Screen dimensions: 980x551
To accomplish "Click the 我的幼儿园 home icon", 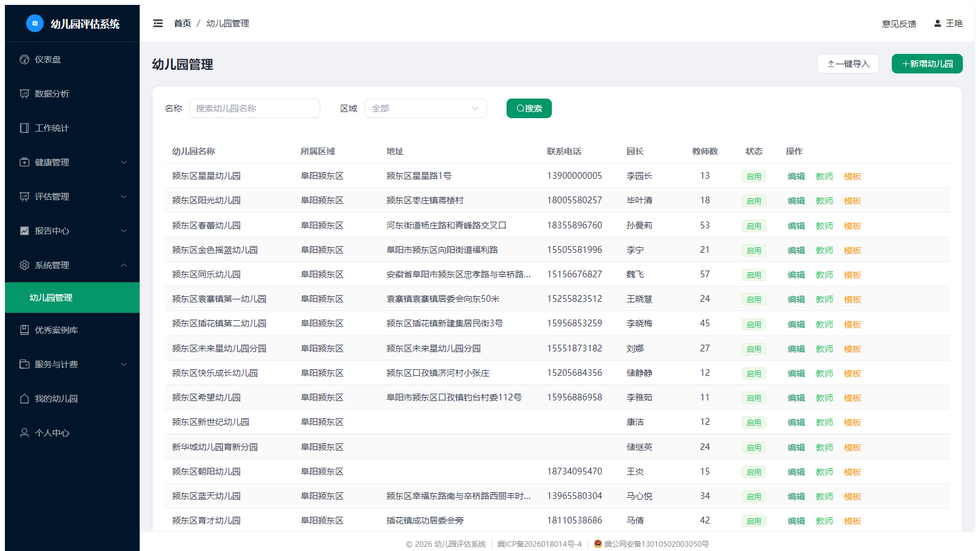I will pos(24,399).
